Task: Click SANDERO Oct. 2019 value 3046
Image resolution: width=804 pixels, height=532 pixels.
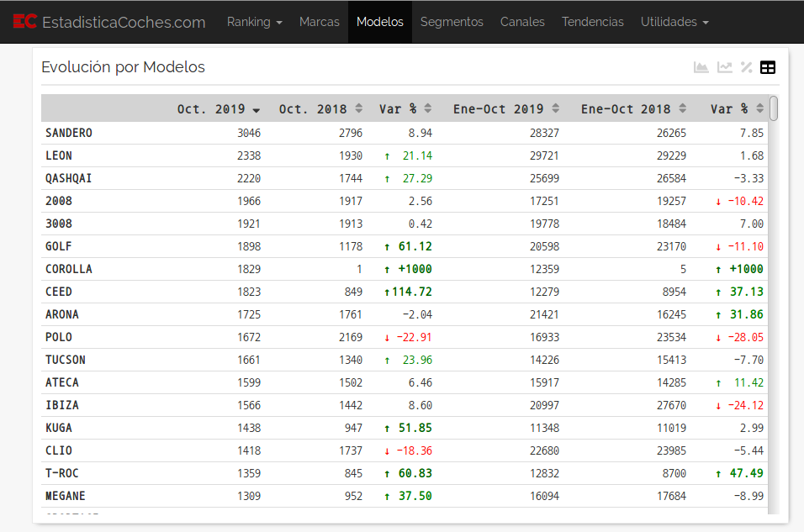Action: pos(249,133)
